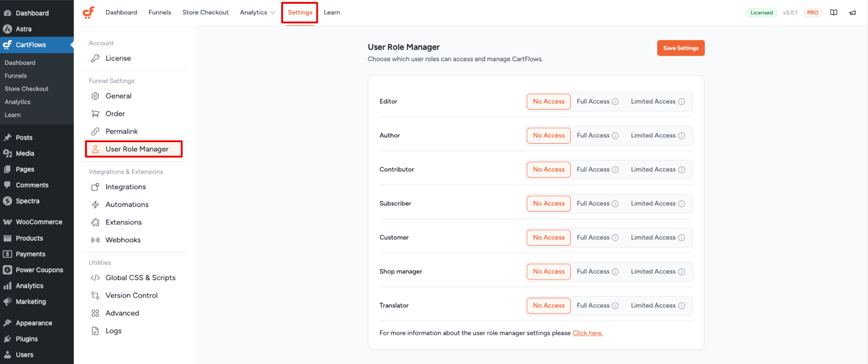Click the Advanced grid icon
This screenshot has height=364, width=868.
pyautogui.click(x=95, y=313)
